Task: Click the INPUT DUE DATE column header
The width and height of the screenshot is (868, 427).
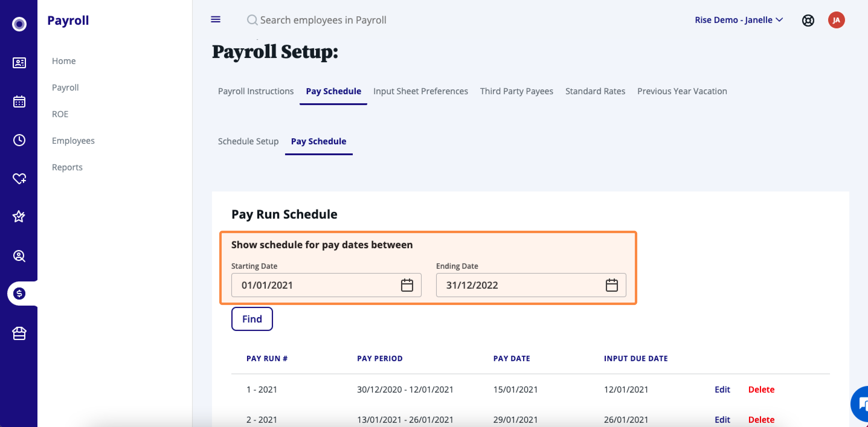Action: tap(635, 358)
